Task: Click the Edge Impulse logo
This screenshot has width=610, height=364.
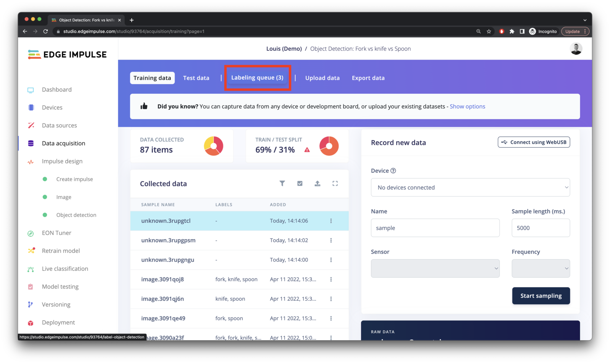Action: (67, 54)
